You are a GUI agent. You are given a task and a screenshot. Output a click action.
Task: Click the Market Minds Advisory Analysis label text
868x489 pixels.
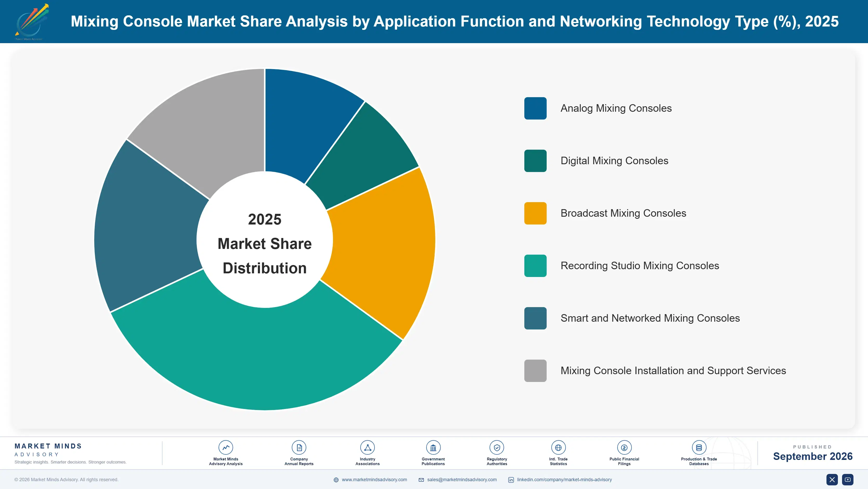[226, 461]
